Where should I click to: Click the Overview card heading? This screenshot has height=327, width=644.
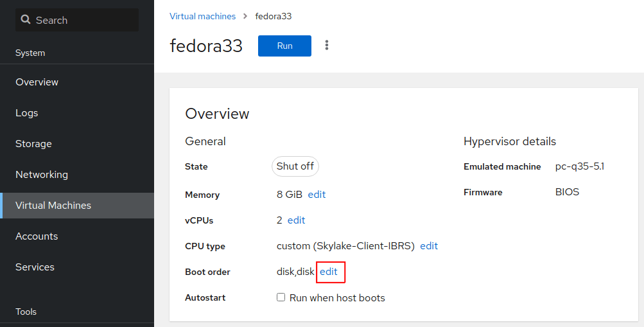tap(217, 114)
